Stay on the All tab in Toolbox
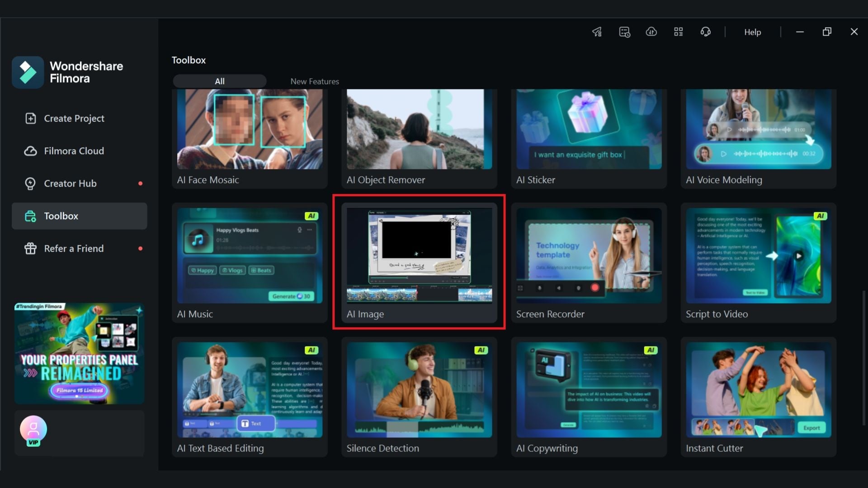The image size is (868, 488). click(x=219, y=81)
